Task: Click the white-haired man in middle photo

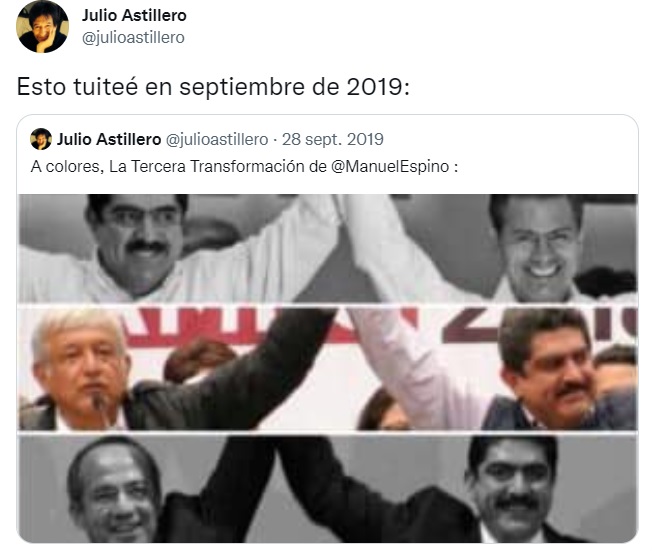Action: tap(82, 364)
